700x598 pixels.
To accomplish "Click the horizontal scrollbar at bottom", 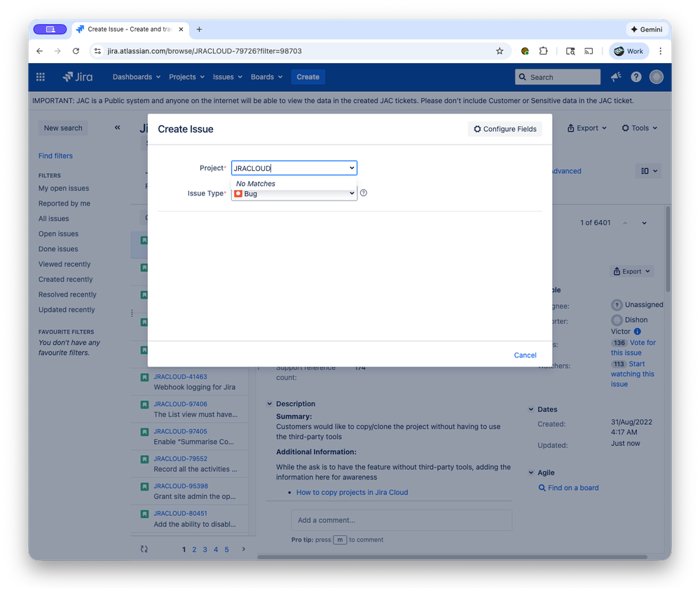I will [452, 557].
